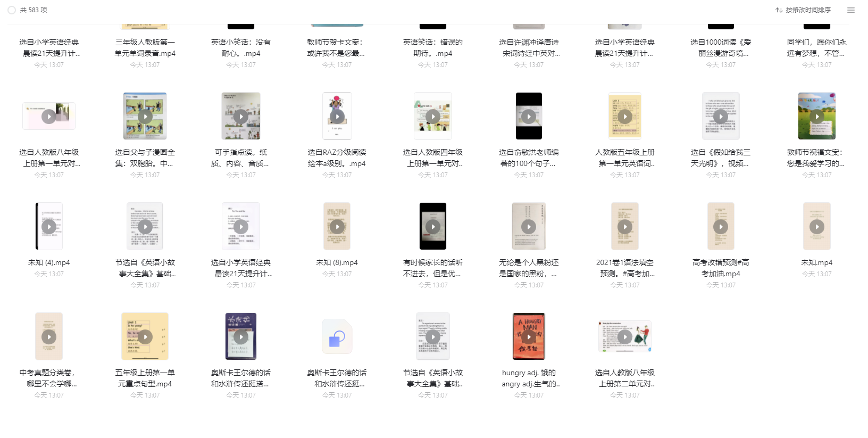The image size is (868, 438).
Task: Toggle the select-all circle beside 共 583 项
Action: 12,10
